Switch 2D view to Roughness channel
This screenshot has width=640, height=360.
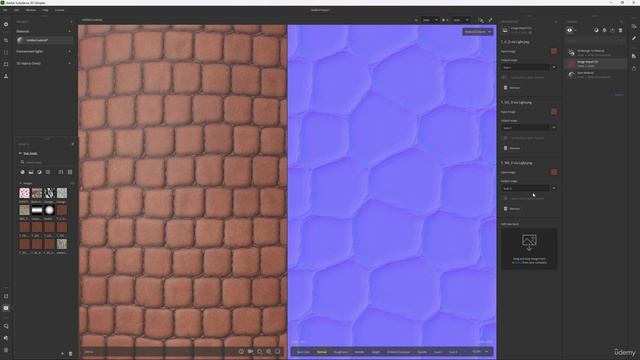pos(340,352)
